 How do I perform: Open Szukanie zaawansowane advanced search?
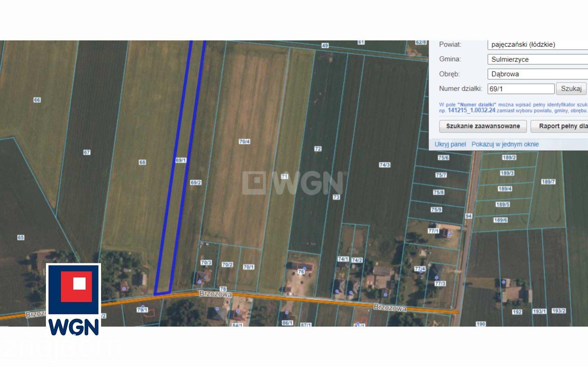tap(483, 126)
